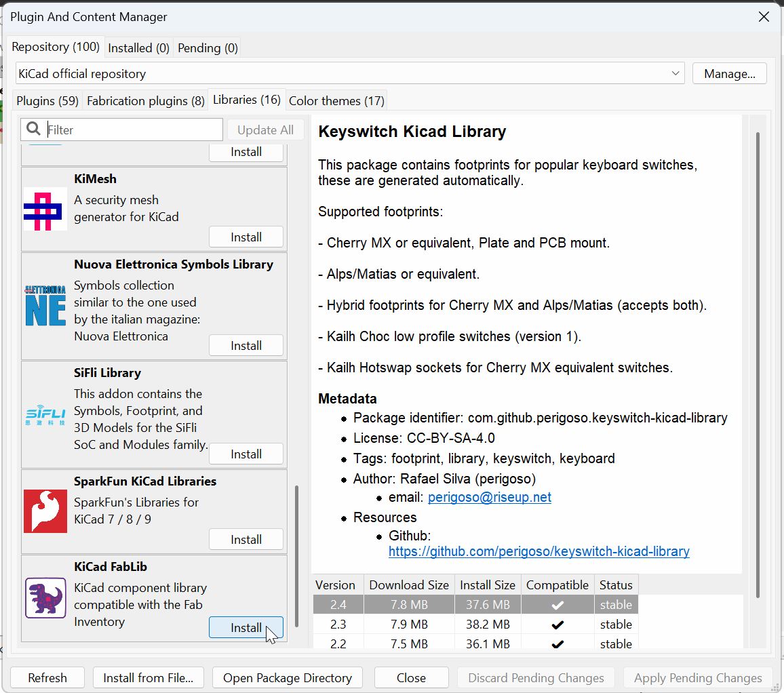Click the Compatible column header
784x693 pixels.
557,585
